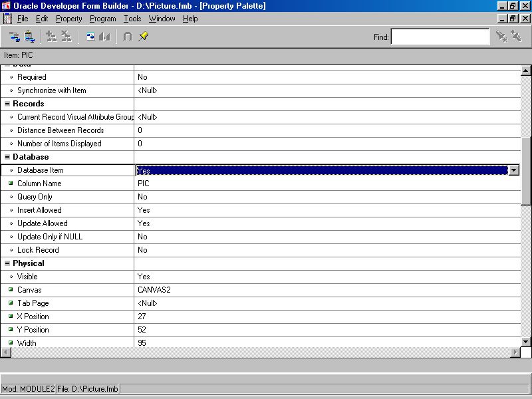Click the Copy Properties toolbar icon
The width and height of the screenshot is (532, 399).
pyautogui.click(x=15, y=37)
